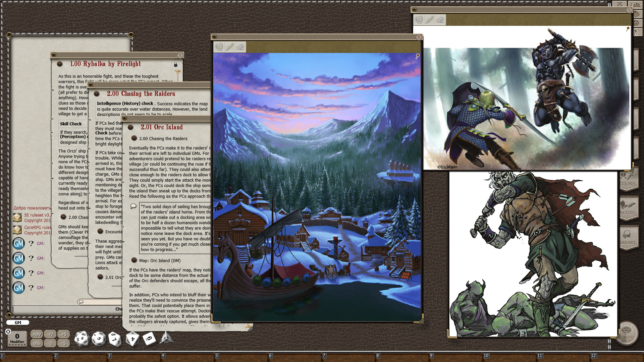Select the eraser tool on the map toolbar
Viewport: 644px width, 362px height.
pyautogui.click(x=239, y=47)
